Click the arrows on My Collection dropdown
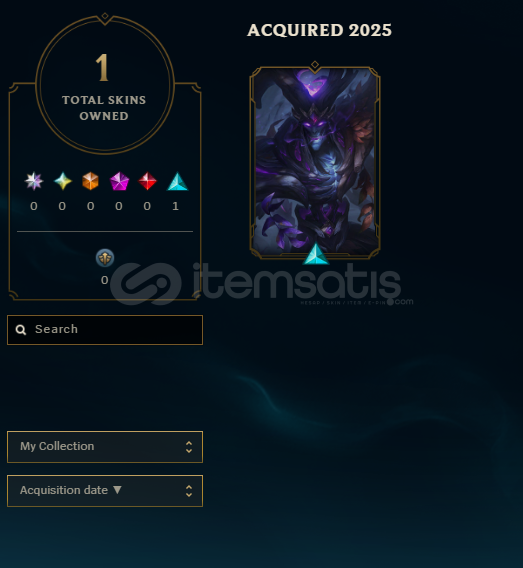Screen dimensions: 523x568 click(189, 447)
